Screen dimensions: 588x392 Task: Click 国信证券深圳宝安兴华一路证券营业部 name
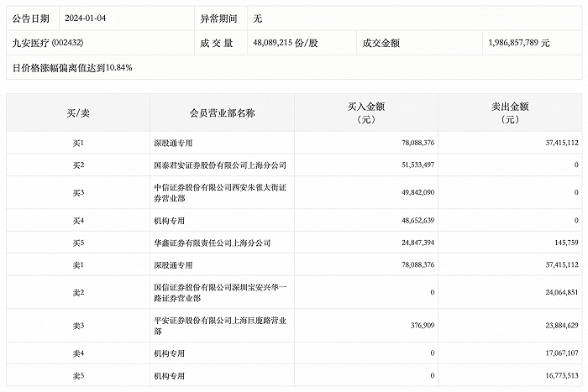pyautogui.click(x=220, y=293)
